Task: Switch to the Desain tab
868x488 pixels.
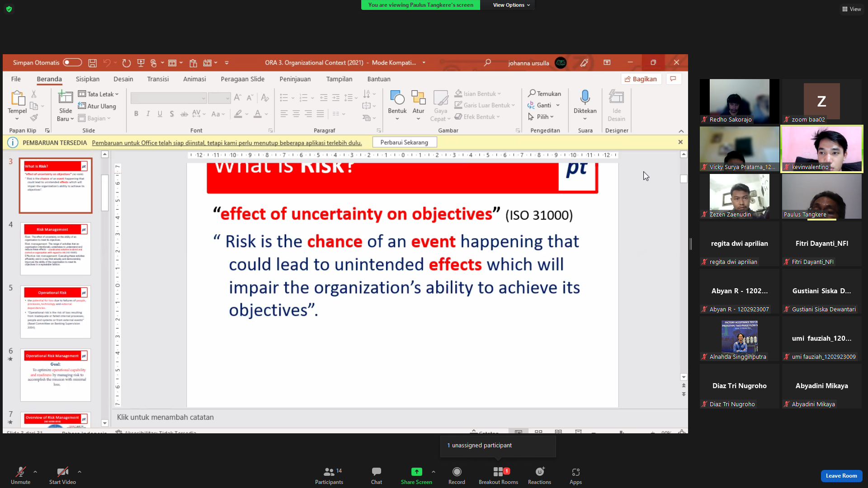Action: pyautogui.click(x=123, y=79)
